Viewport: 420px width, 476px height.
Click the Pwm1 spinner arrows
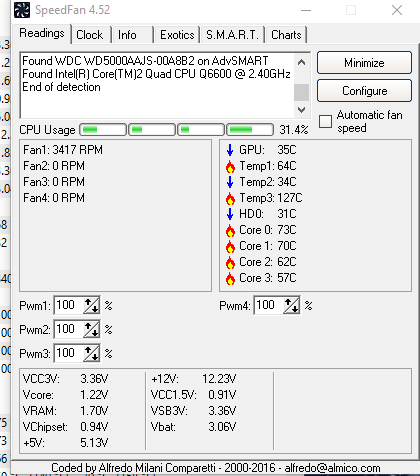pos(91,305)
